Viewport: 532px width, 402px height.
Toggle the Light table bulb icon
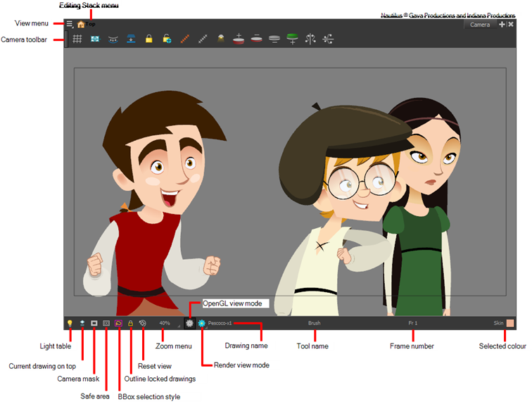70,323
